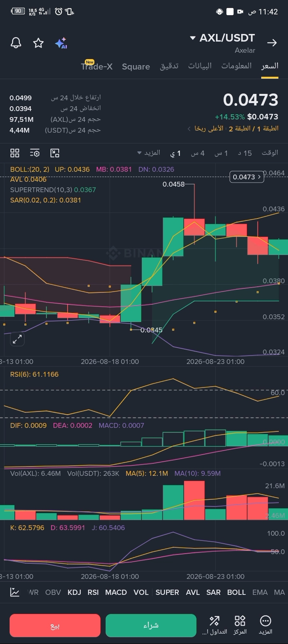Tap the +14.53% change value
Screen dimensions: 288x644
[230, 117]
